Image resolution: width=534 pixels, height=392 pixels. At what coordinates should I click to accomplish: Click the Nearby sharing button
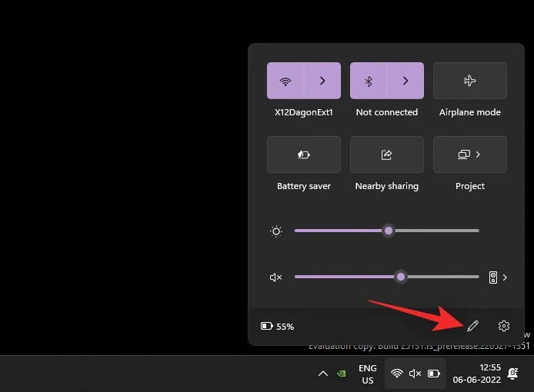pos(387,154)
